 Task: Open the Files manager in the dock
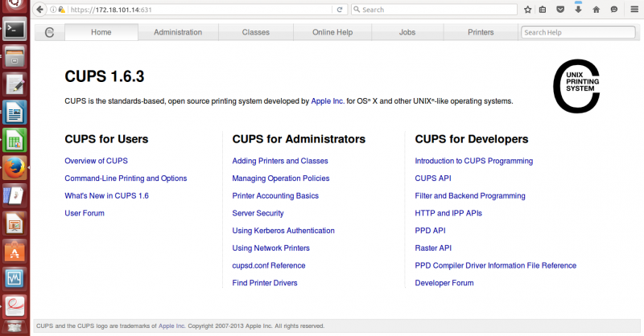click(14, 56)
